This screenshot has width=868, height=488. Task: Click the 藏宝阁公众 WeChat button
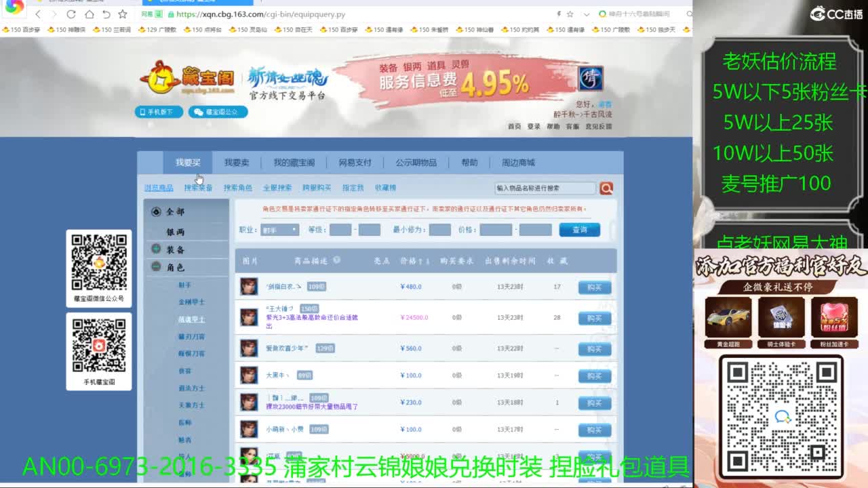tap(218, 112)
